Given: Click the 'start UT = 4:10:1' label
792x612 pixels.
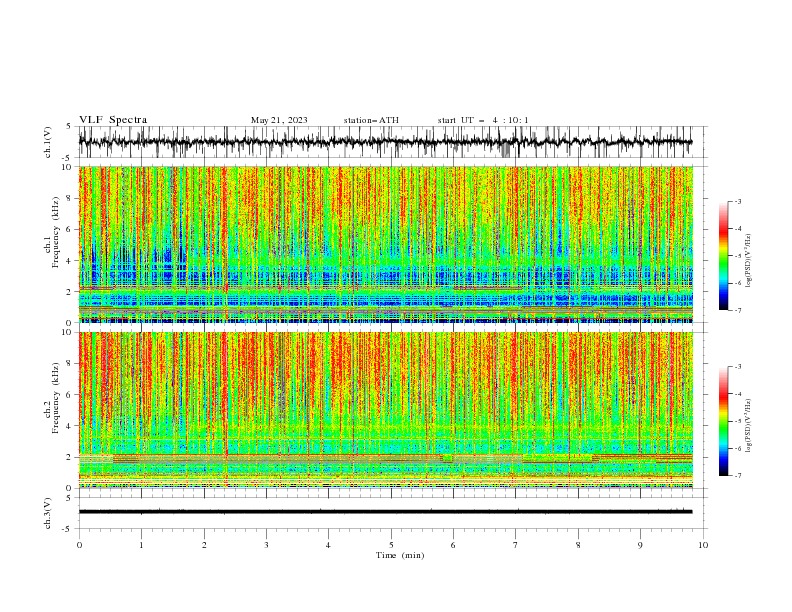Looking at the screenshot, I should coord(483,120).
